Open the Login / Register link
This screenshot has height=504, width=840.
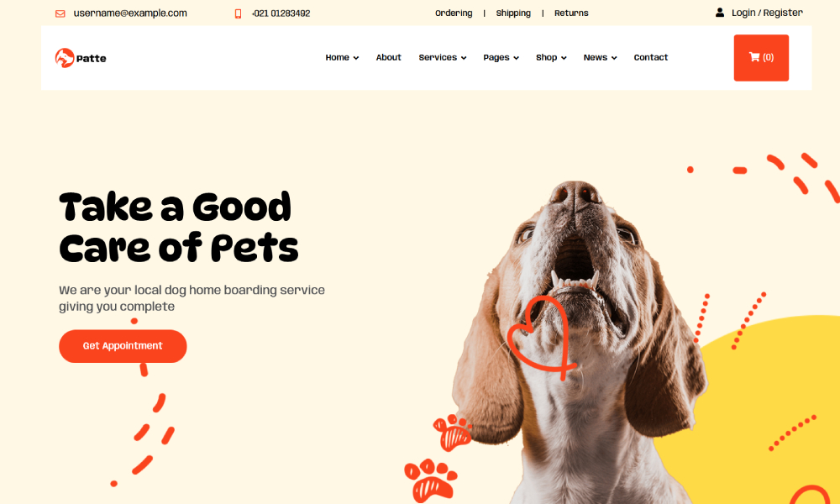pyautogui.click(x=767, y=13)
